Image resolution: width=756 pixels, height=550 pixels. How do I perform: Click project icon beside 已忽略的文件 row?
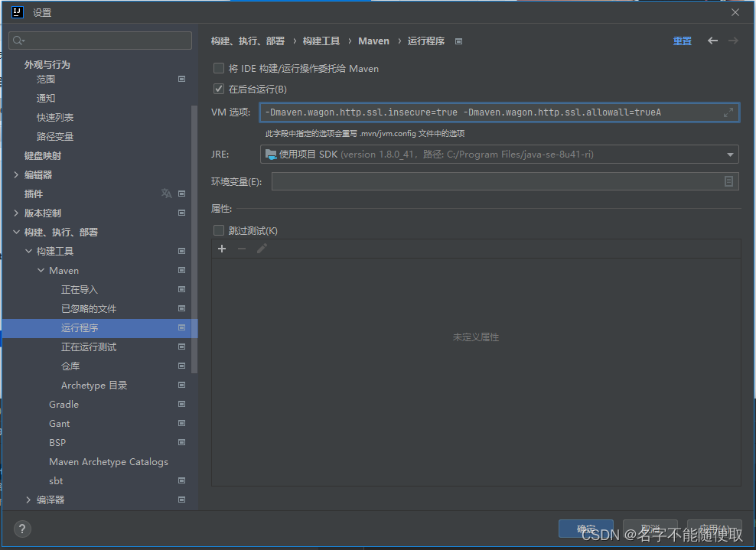(x=182, y=308)
